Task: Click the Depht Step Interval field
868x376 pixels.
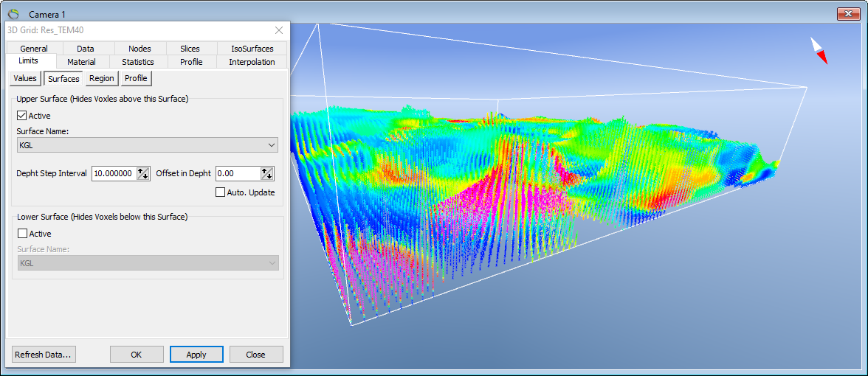Action: point(114,174)
